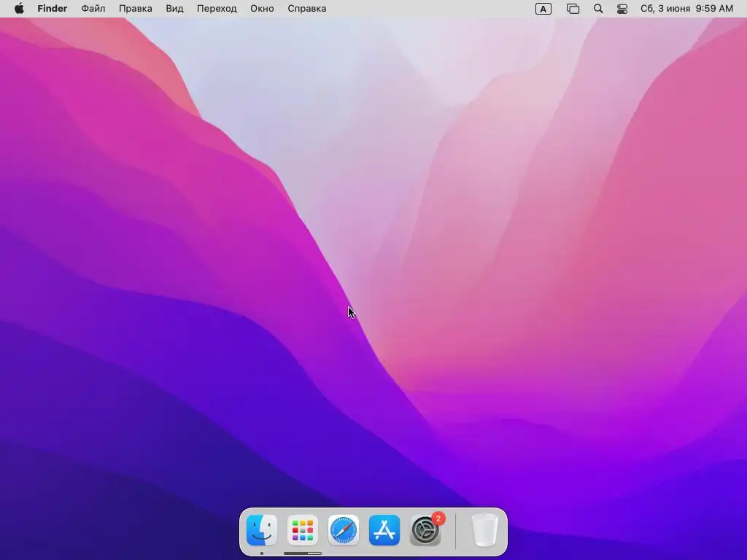The width and height of the screenshot is (747, 560).
Task: Click the date and time display
Action: tap(686, 9)
